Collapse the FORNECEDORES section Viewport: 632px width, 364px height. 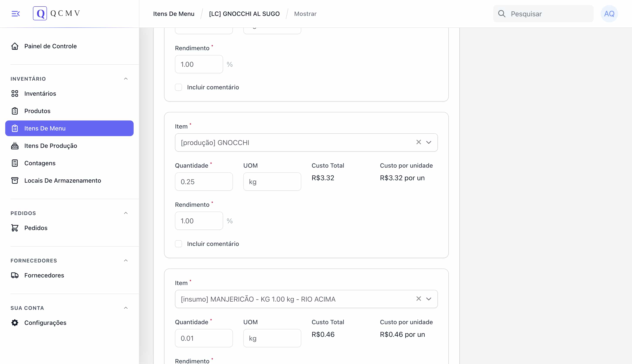click(126, 260)
